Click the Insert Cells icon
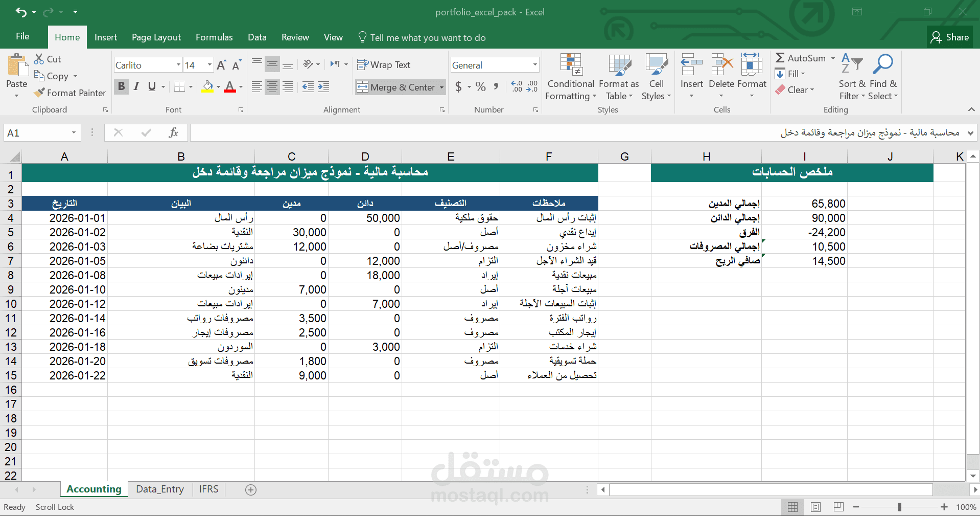Screen dimensions: 980x516 click(x=691, y=64)
